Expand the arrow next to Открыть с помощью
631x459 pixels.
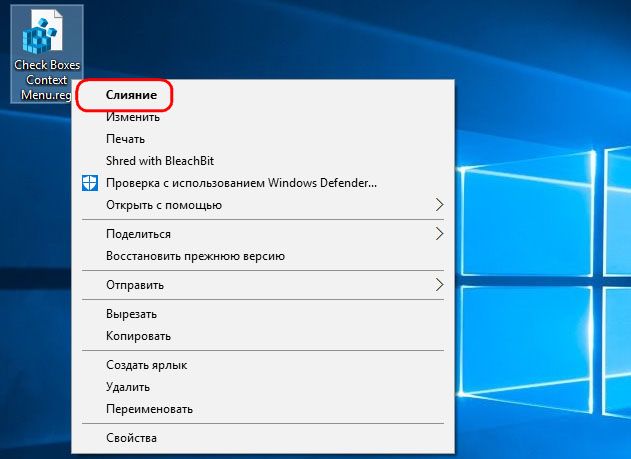[x=439, y=205]
